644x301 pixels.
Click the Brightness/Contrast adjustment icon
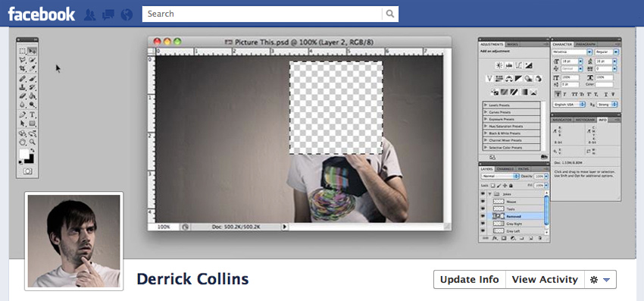[499, 65]
